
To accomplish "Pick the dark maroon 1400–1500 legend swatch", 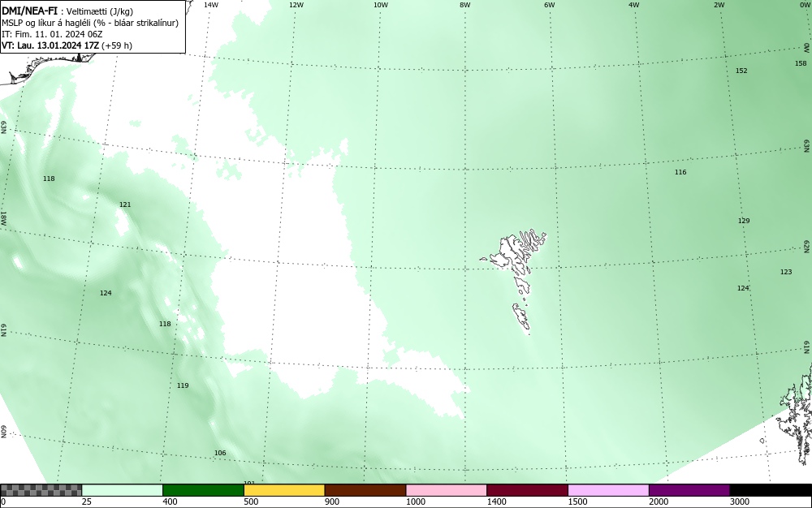I will [527, 490].
